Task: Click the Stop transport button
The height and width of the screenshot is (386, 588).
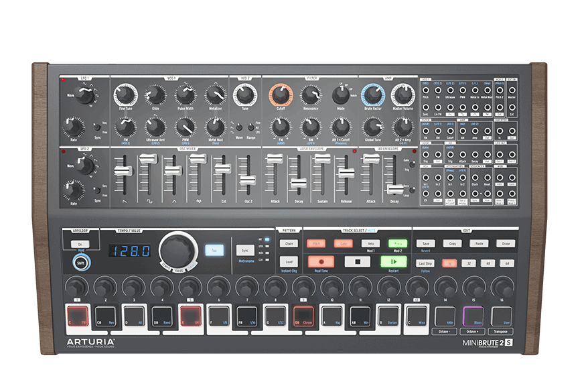Action: point(358,261)
